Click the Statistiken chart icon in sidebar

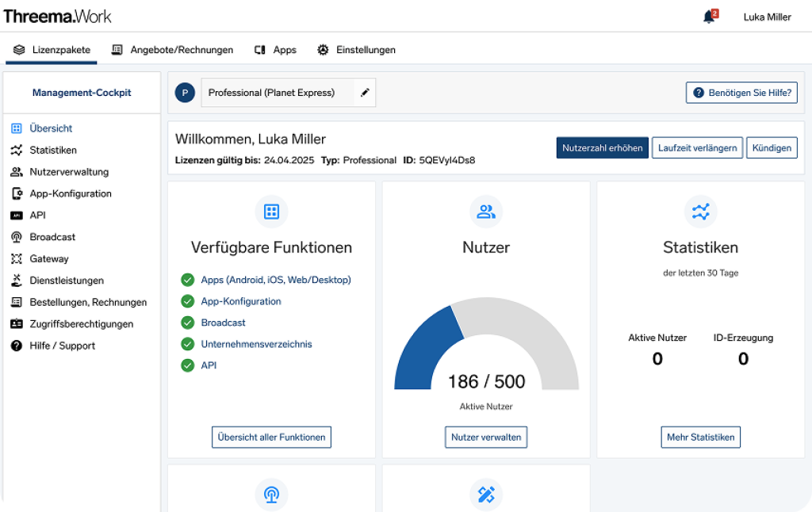17,150
